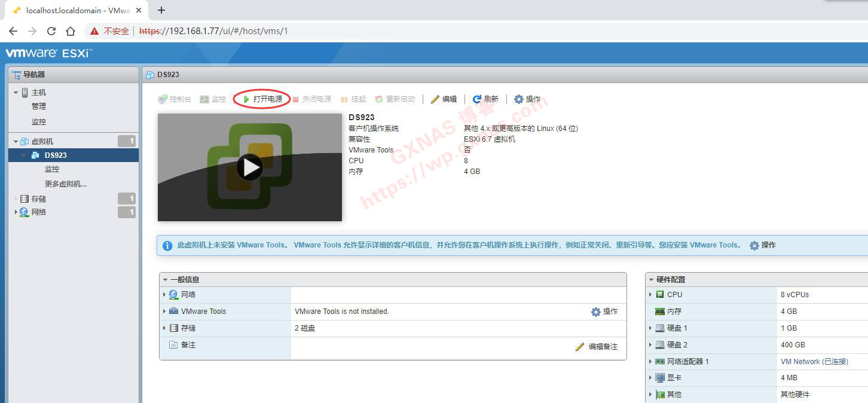Viewport: 868px width, 403px height.
Task: Click the Edit Notes (编辑备注) link
Action: point(596,347)
